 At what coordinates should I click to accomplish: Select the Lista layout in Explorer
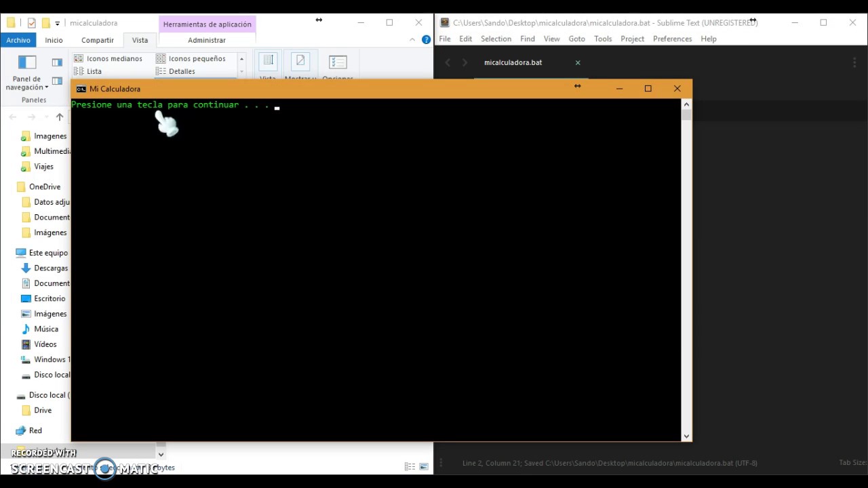pos(88,71)
